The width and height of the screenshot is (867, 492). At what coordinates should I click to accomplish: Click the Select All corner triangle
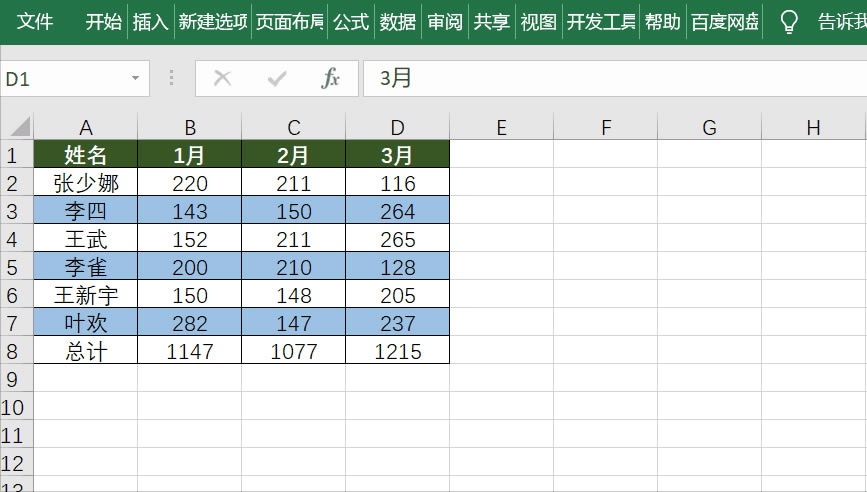19,127
